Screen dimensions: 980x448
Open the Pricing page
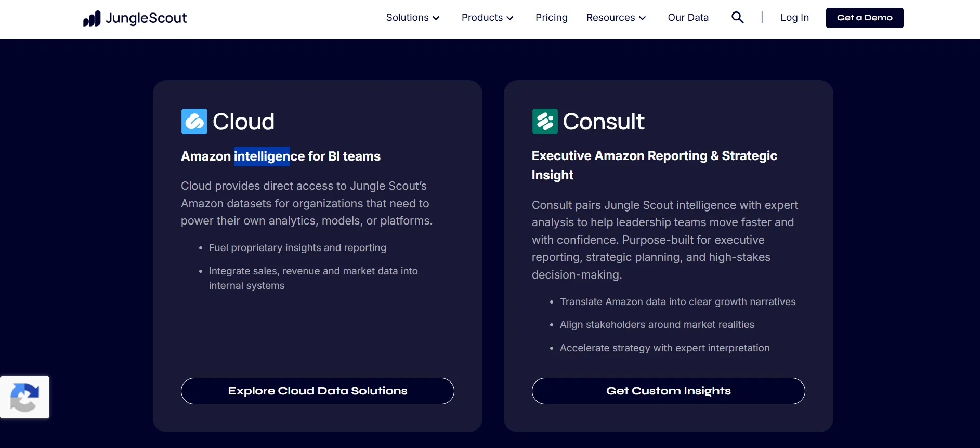click(552, 18)
